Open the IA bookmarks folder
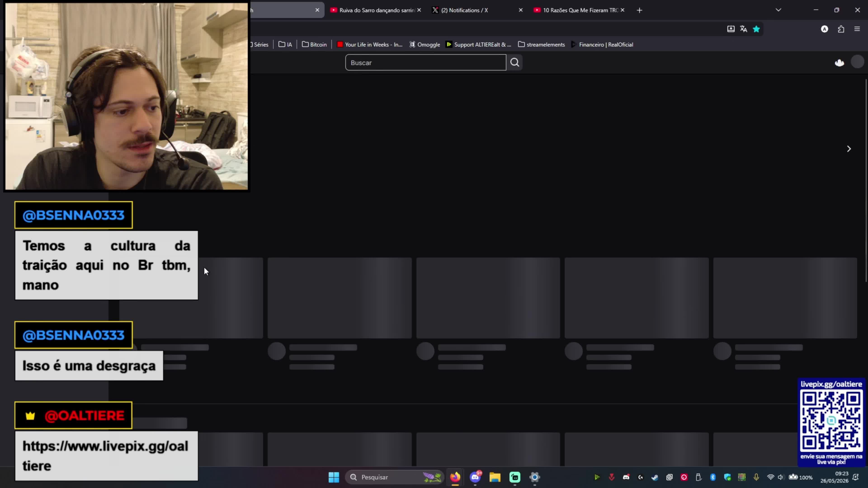 pos(285,45)
